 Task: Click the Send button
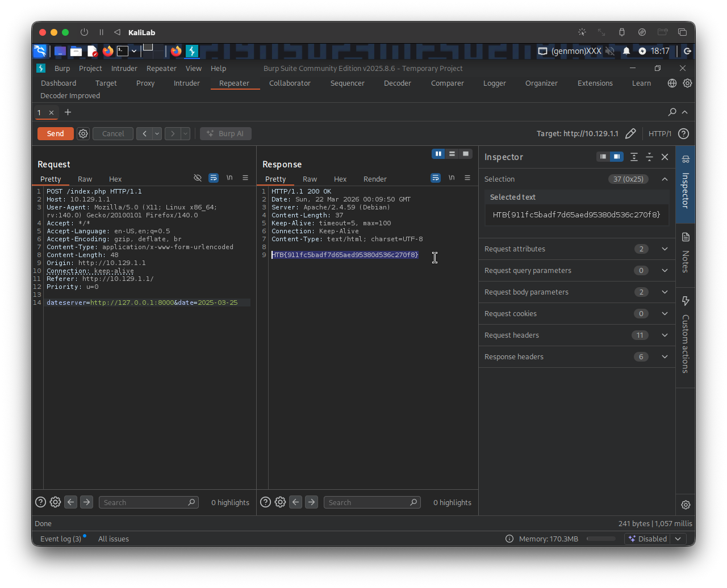pos(55,133)
